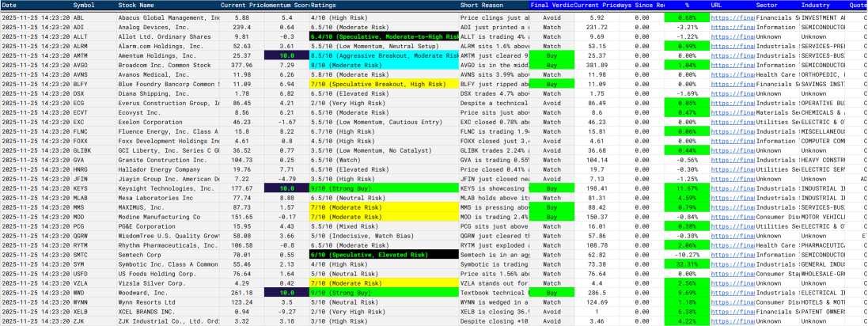Viewport: 868px width, 326px height.
Task: Select the 377.96 current price cell
Action: coord(242,66)
